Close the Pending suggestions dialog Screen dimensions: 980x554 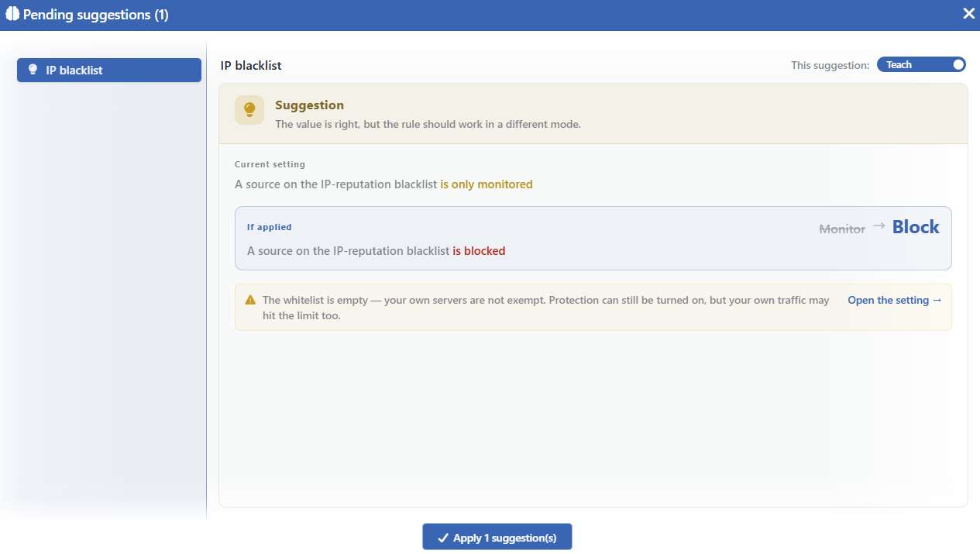[968, 13]
